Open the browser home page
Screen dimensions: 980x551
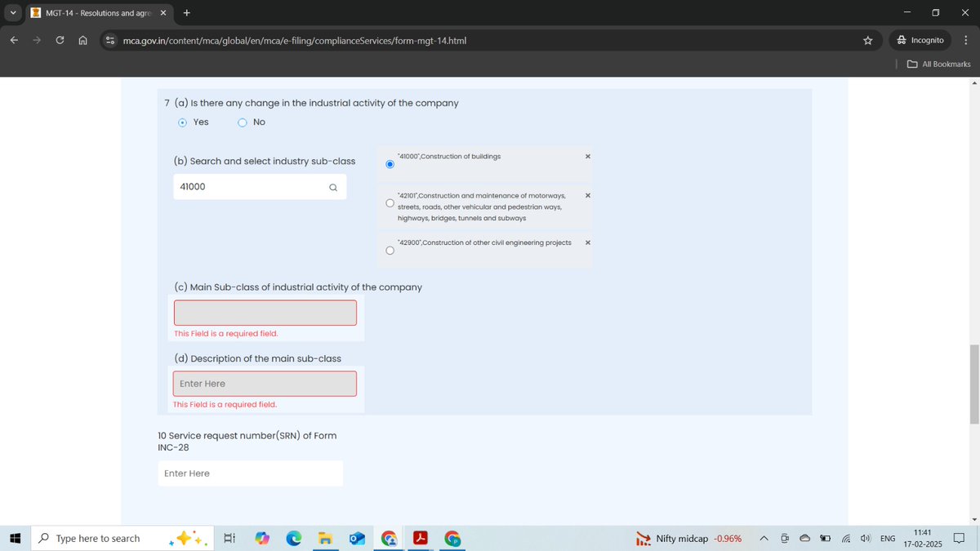click(83, 40)
